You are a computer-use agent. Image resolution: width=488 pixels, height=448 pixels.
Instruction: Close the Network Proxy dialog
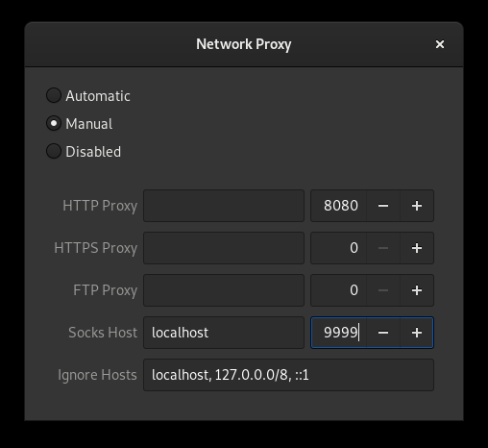coord(440,44)
